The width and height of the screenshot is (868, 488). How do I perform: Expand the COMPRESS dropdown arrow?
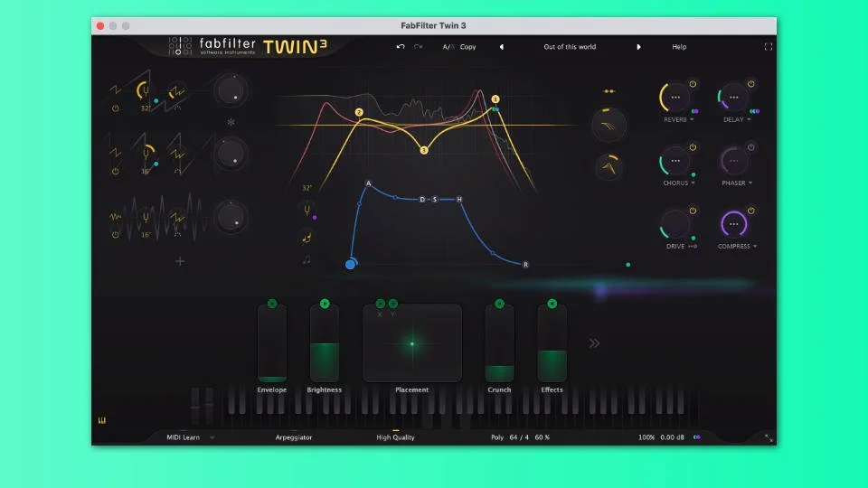(755, 246)
